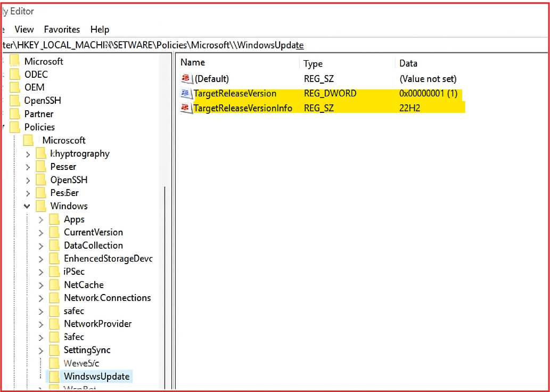The height and width of the screenshot is (392, 550).
Task: Expand the DataCollection key
Action: pyautogui.click(x=41, y=246)
